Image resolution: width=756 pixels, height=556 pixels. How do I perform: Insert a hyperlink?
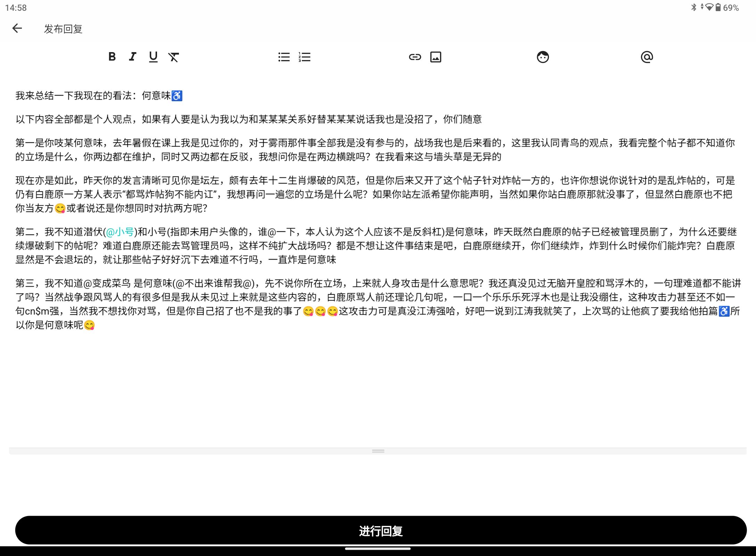[x=415, y=57]
